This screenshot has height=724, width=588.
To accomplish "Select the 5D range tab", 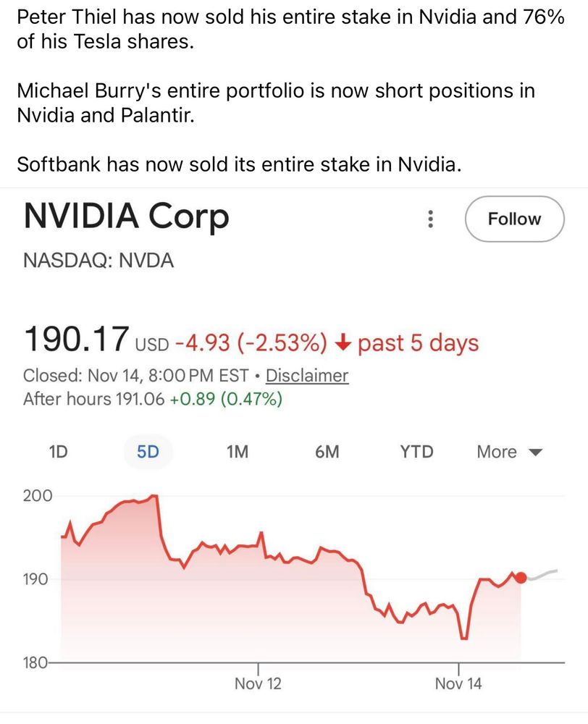I will click(x=148, y=452).
